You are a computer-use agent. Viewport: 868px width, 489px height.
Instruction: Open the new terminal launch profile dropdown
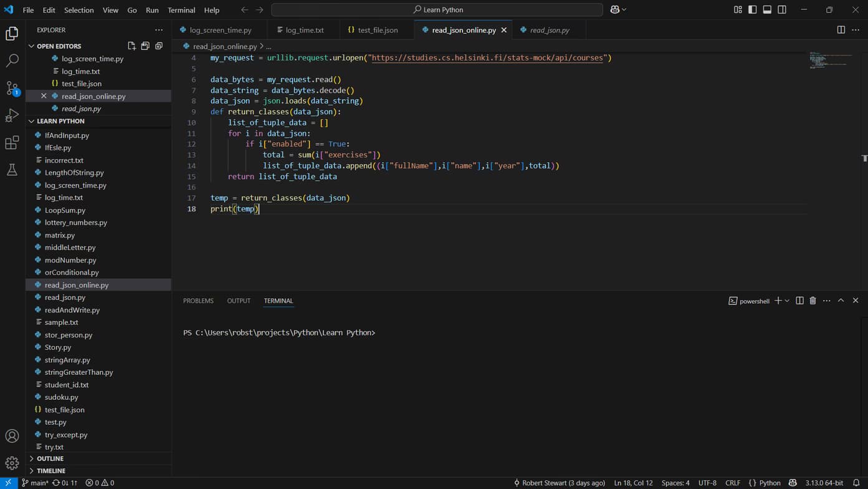(787, 301)
